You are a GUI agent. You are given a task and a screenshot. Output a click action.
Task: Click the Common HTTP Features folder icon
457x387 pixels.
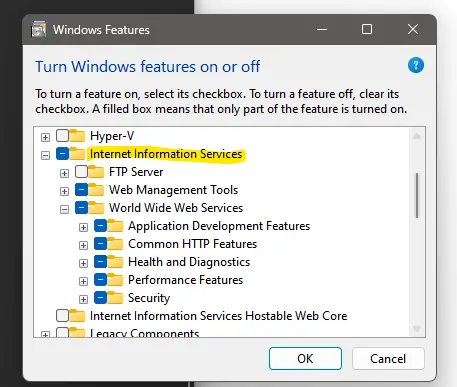click(x=115, y=244)
